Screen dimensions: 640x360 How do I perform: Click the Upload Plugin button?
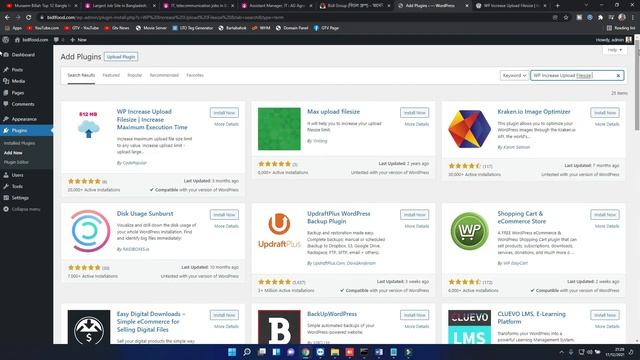click(x=121, y=57)
